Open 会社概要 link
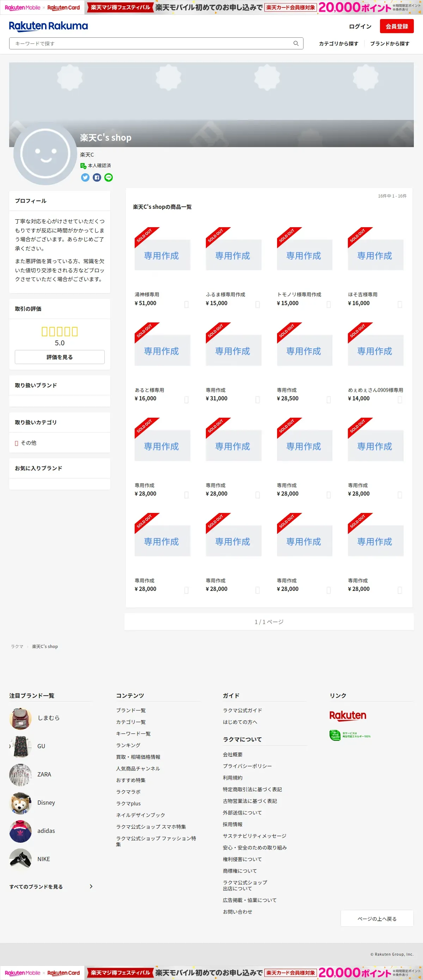This screenshot has width=423, height=980. pyautogui.click(x=233, y=754)
